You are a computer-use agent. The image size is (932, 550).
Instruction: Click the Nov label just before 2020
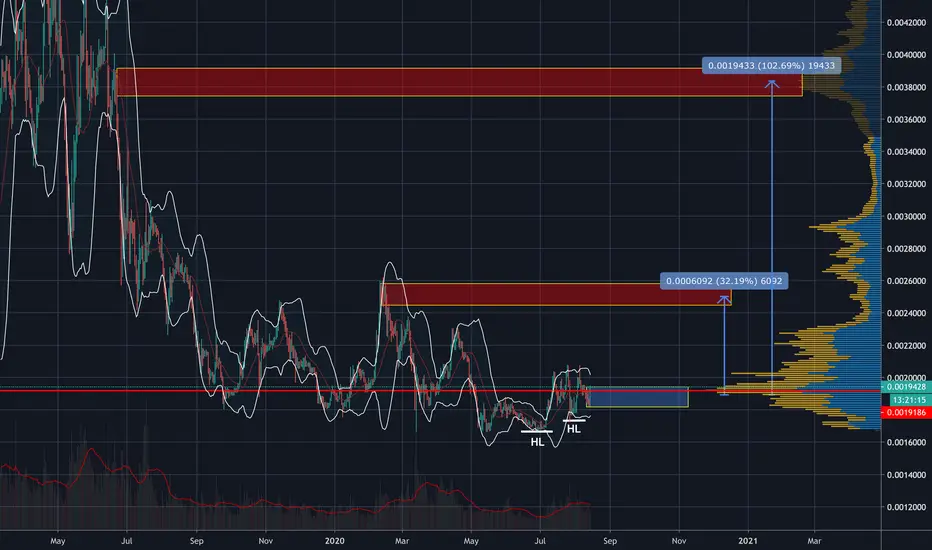[266, 540]
